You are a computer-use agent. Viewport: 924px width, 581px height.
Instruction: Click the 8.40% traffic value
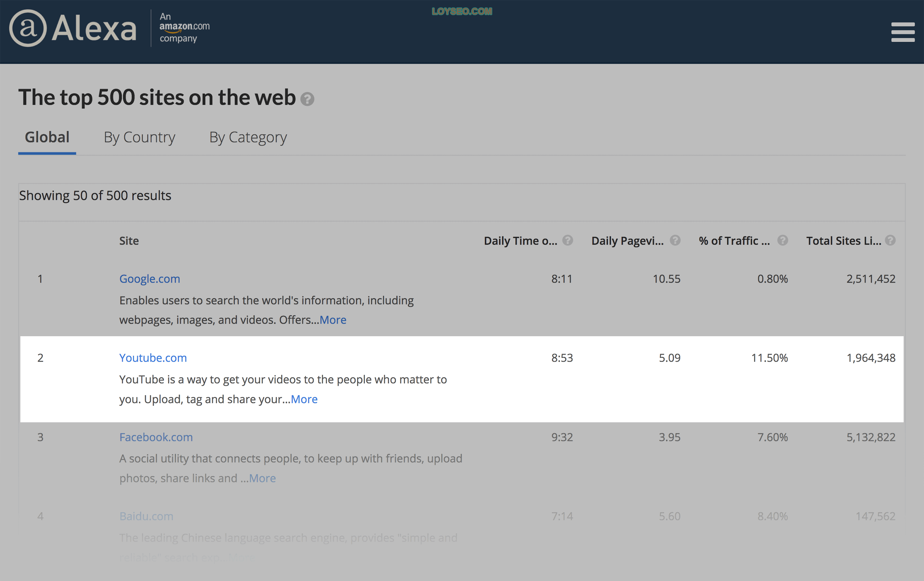pos(772,516)
